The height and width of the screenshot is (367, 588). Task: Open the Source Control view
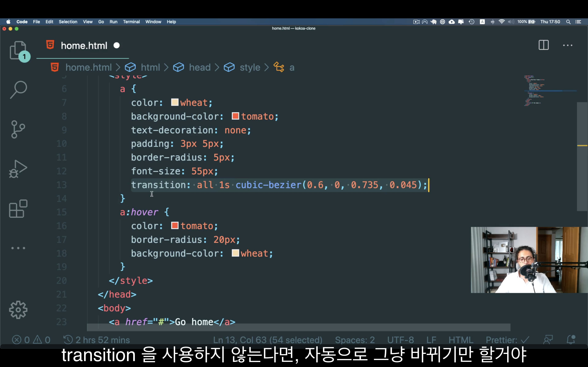(18, 129)
